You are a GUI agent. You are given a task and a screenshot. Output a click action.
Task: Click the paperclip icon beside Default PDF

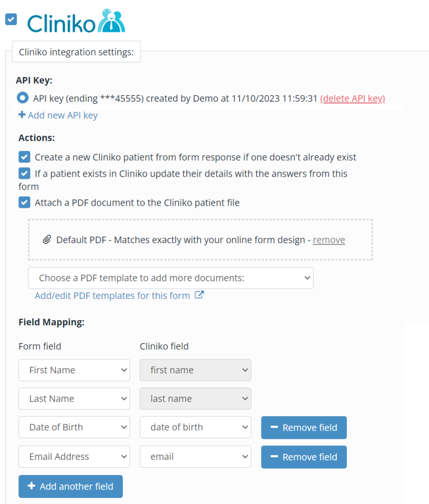pos(46,240)
